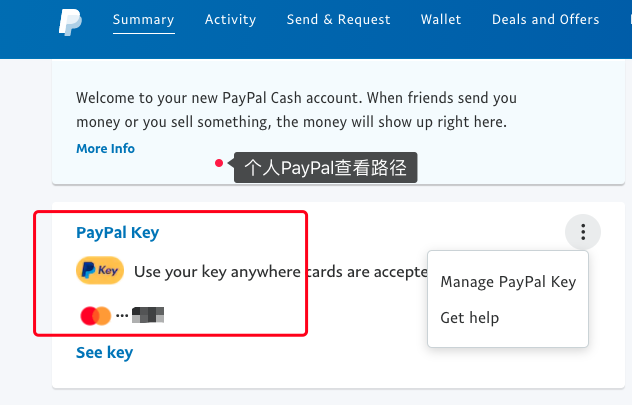This screenshot has width=632, height=405.
Task: Click the PayPal Cash welcome message text
Action: point(292,110)
